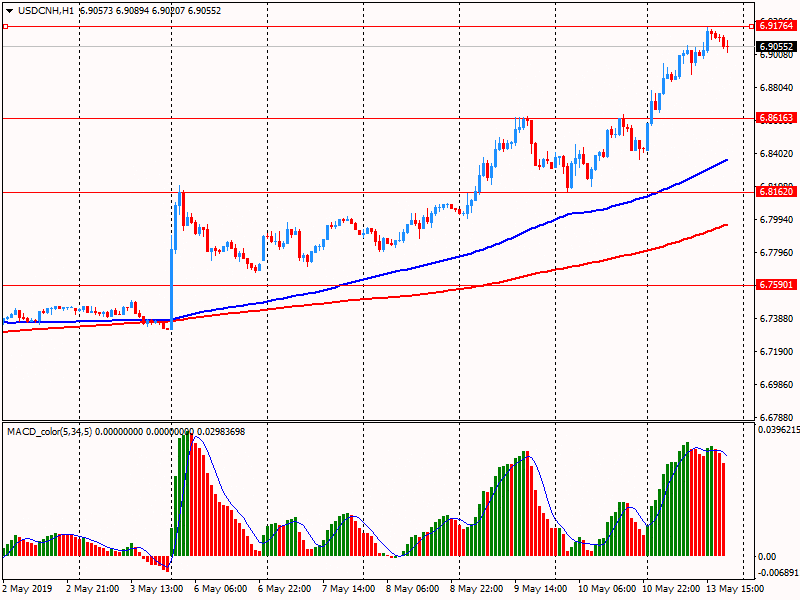Click the MACD value 0.02983698
Image resolution: width=800 pixels, height=600 pixels.
[221, 432]
